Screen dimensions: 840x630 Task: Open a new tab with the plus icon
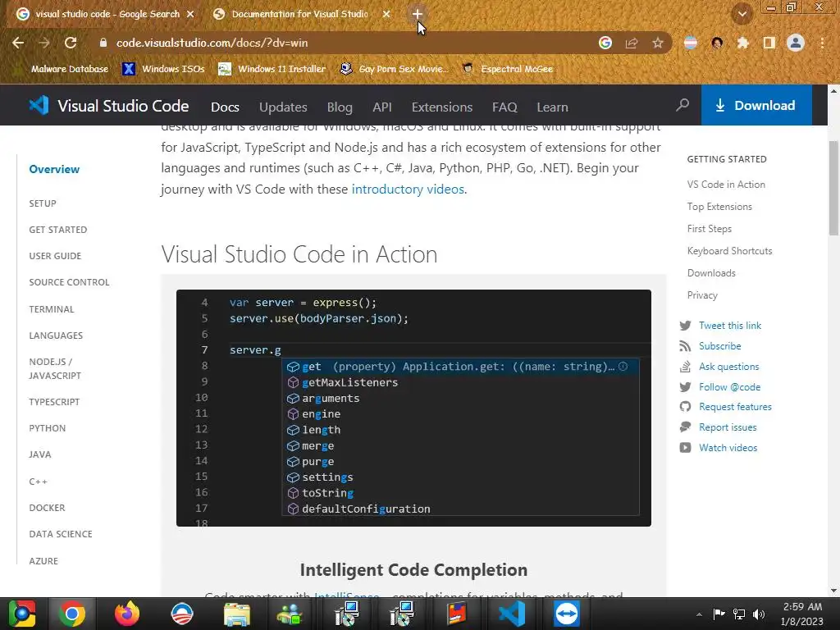[x=417, y=14]
